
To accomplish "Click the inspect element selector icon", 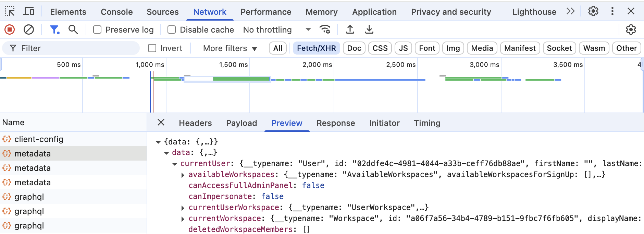I will (x=10, y=11).
